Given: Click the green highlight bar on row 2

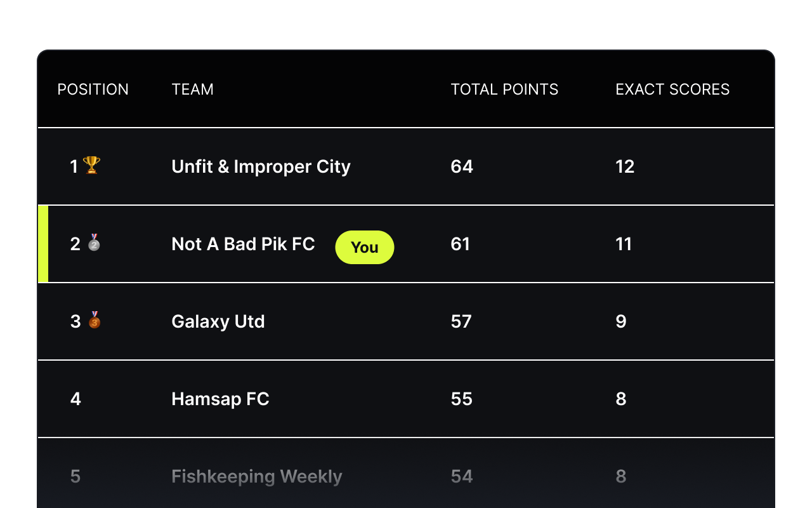Looking at the screenshot, I should (x=42, y=244).
